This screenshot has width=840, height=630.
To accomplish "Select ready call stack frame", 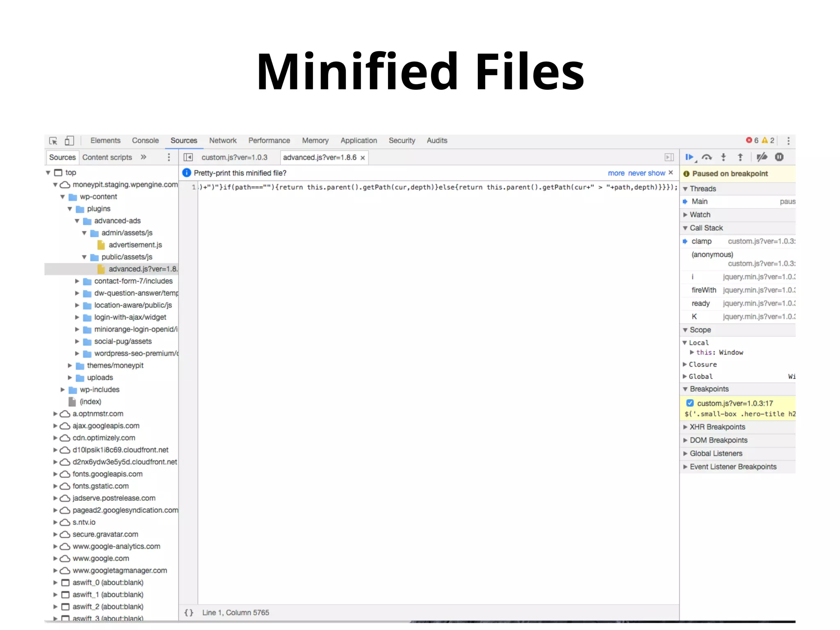I will point(738,304).
